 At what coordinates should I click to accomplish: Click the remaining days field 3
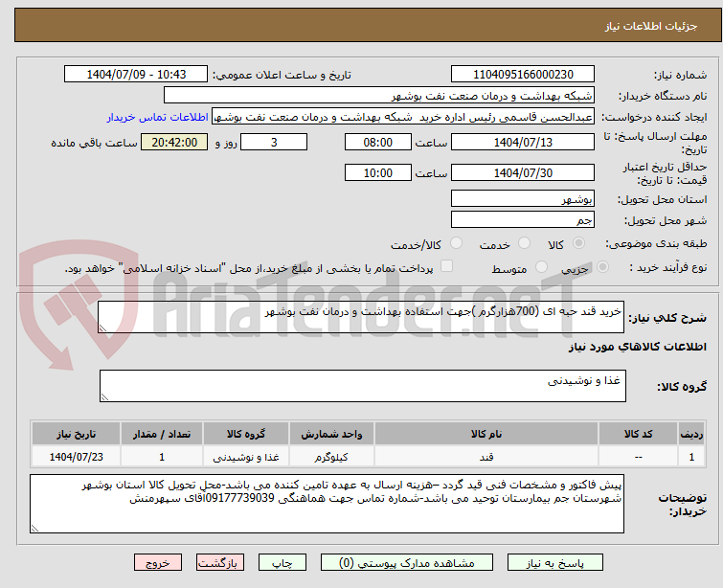[274, 142]
